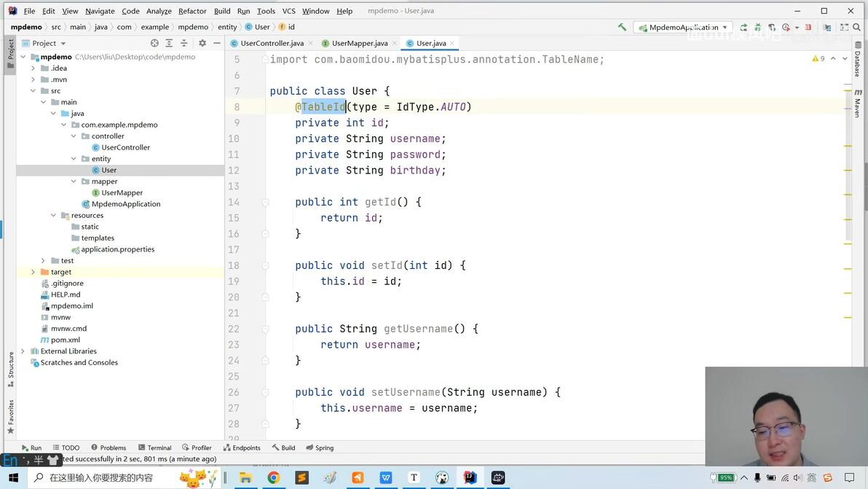Switch to the UserMapper.java tab
Viewport: 868px width, 489px height.
[x=359, y=43]
